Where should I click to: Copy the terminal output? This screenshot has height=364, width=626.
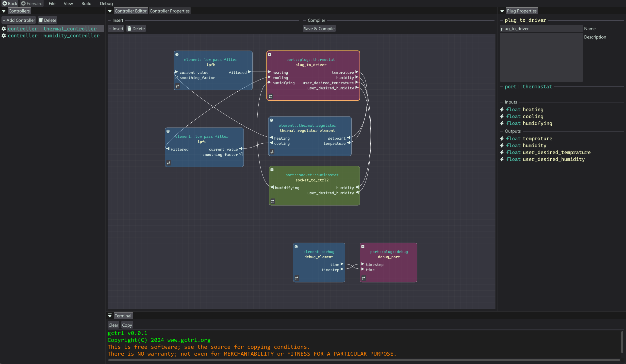tap(127, 325)
